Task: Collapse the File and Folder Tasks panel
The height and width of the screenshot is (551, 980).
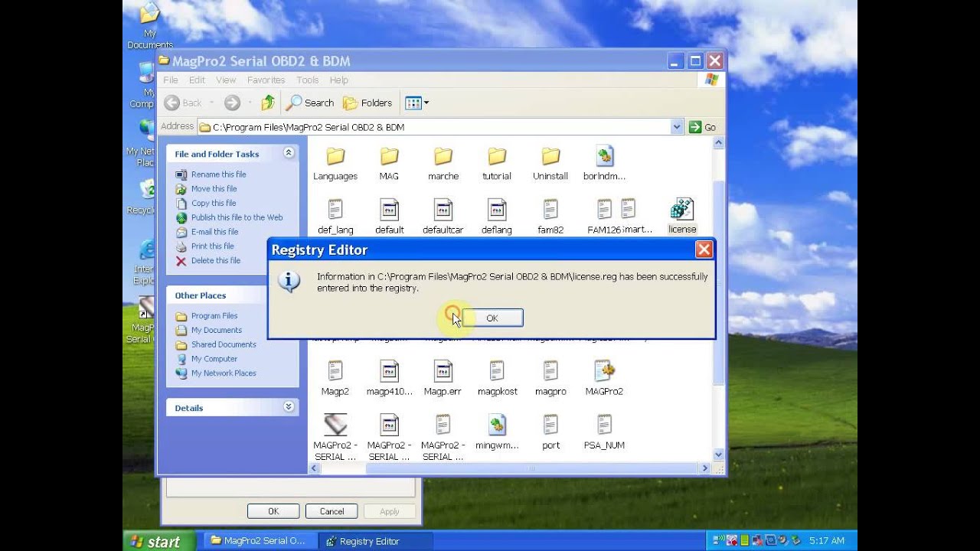Action: pos(289,153)
